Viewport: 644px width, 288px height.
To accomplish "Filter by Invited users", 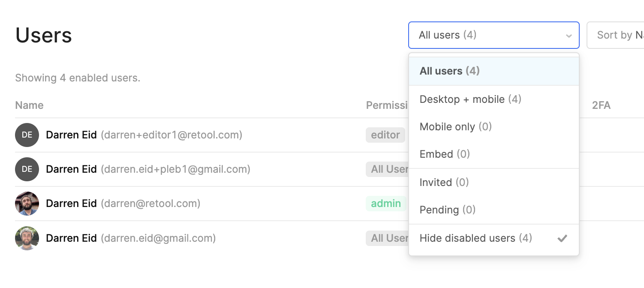I will [x=494, y=183].
